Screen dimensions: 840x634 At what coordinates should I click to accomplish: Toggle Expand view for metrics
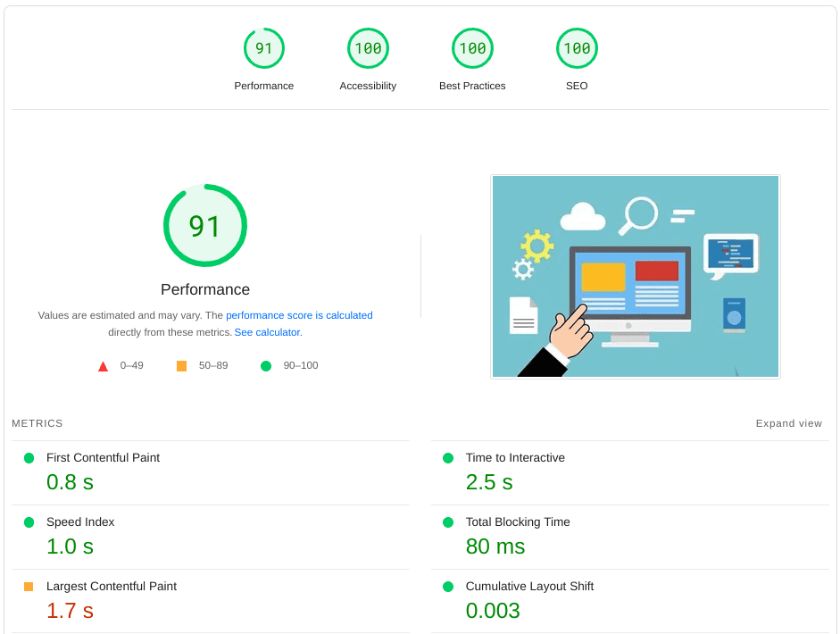tap(788, 423)
